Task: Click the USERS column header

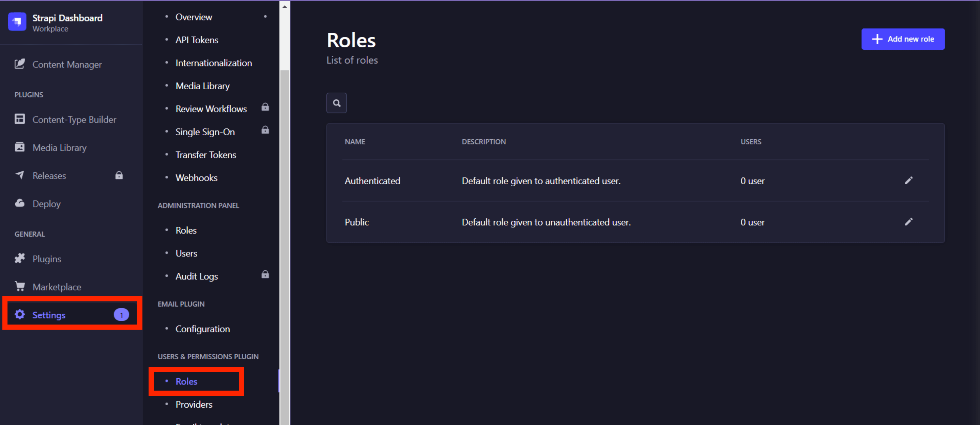Action: [x=751, y=142]
